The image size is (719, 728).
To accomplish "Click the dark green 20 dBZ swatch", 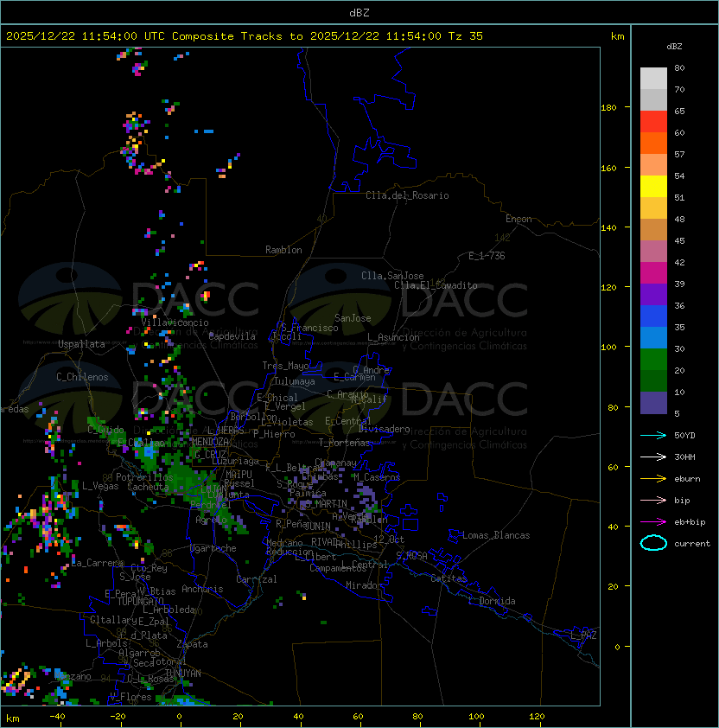I will 653,381.
